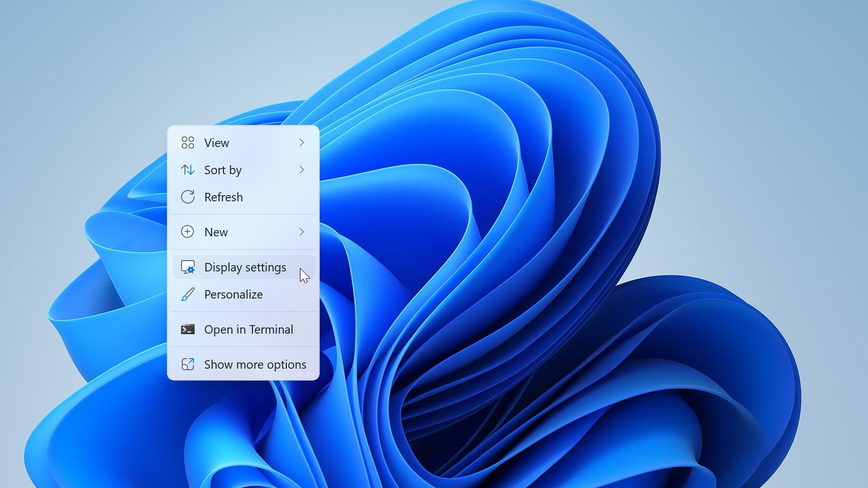Expand the View submenu chevron
The width and height of the screenshot is (868, 488).
click(x=302, y=142)
